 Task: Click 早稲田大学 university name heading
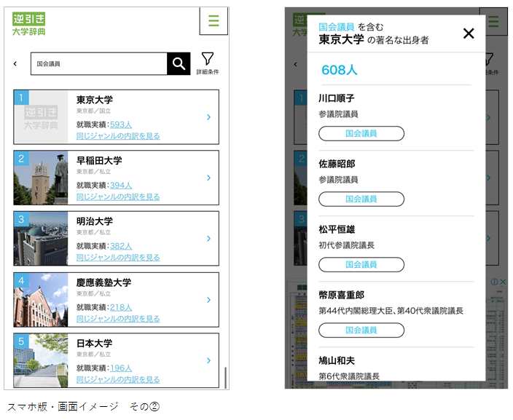click(x=99, y=160)
